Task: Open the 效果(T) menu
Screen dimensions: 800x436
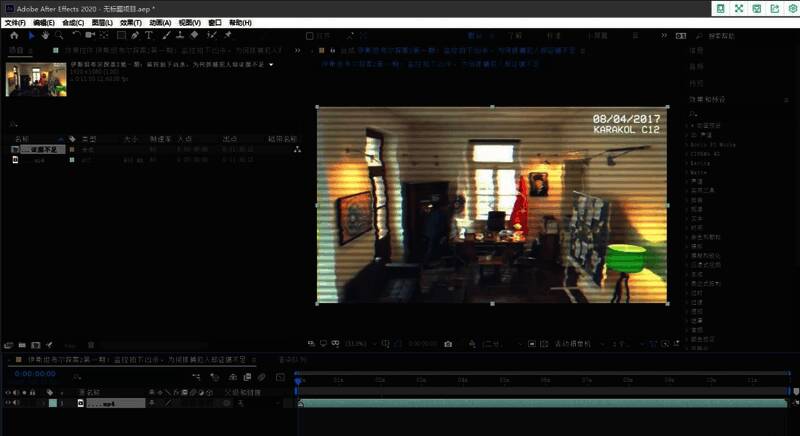Action: (x=130, y=22)
